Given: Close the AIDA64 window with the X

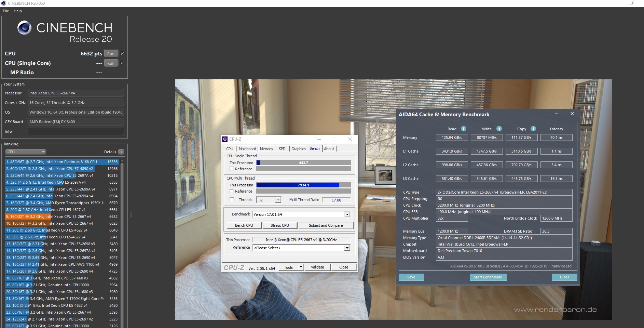Looking at the screenshot, I should pyautogui.click(x=572, y=114).
